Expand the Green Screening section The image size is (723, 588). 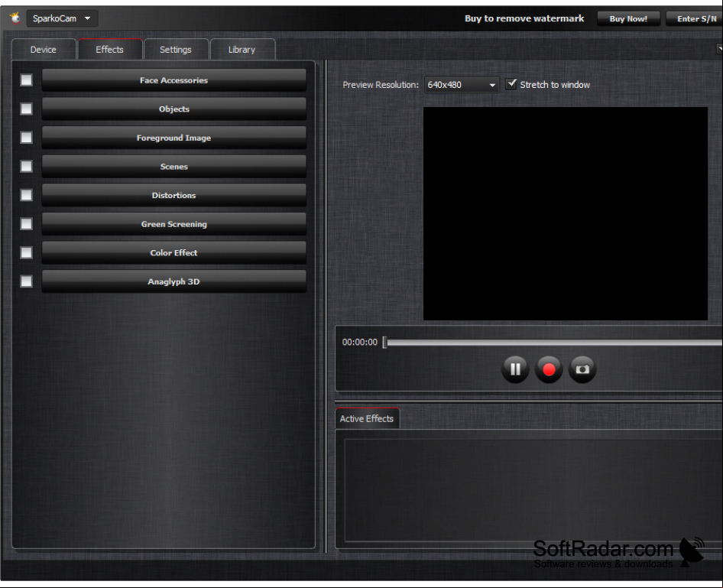[x=173, y=224]
